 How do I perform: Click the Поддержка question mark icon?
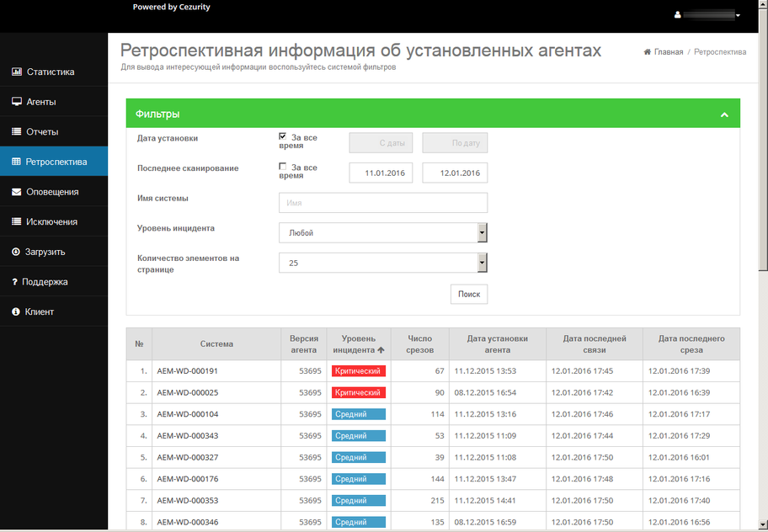(14, 282)
